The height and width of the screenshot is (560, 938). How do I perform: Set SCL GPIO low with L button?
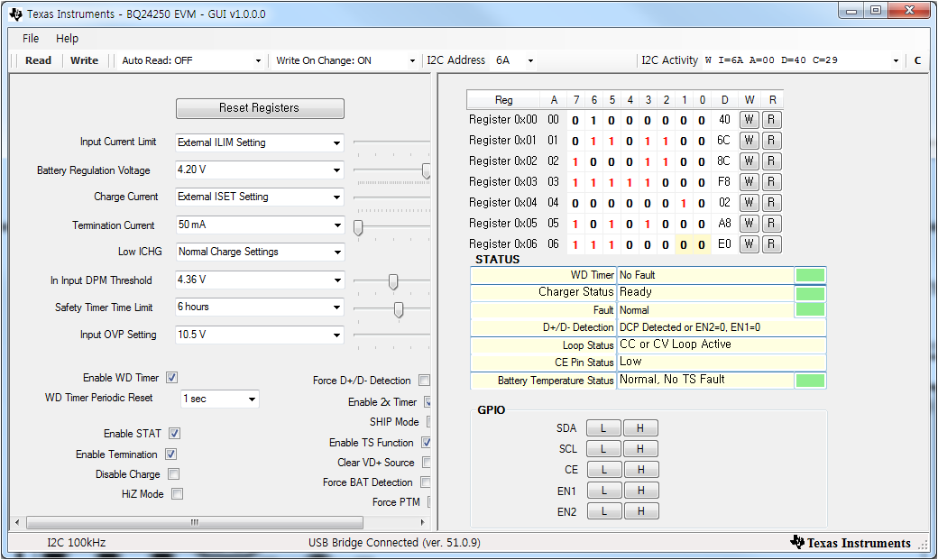603,449
